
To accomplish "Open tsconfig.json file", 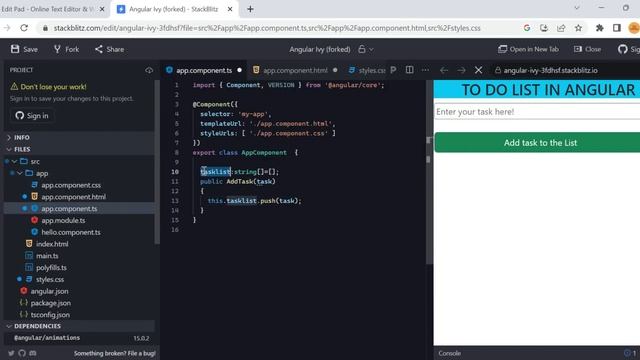I will pyautogui.click(x=50, y=315).
